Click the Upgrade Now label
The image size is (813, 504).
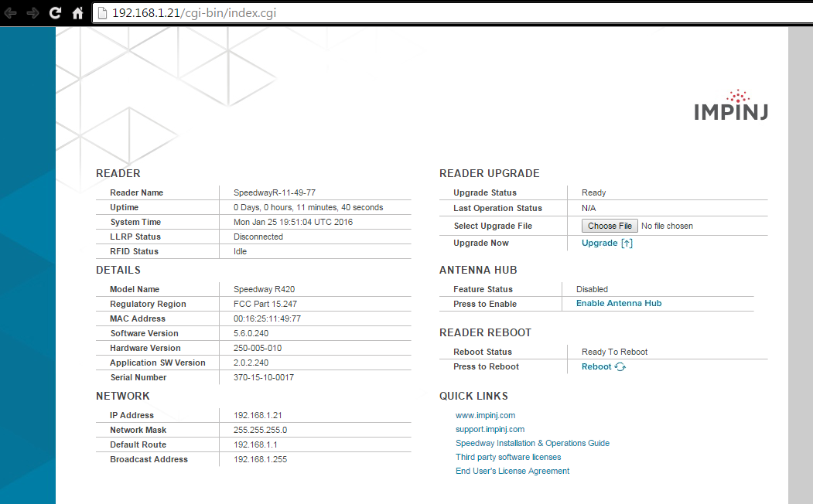pos(481,243)
